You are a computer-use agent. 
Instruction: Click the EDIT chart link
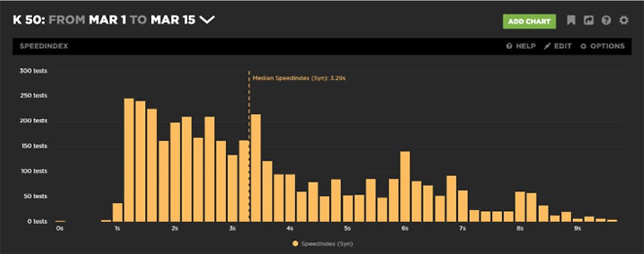[562, 46]
